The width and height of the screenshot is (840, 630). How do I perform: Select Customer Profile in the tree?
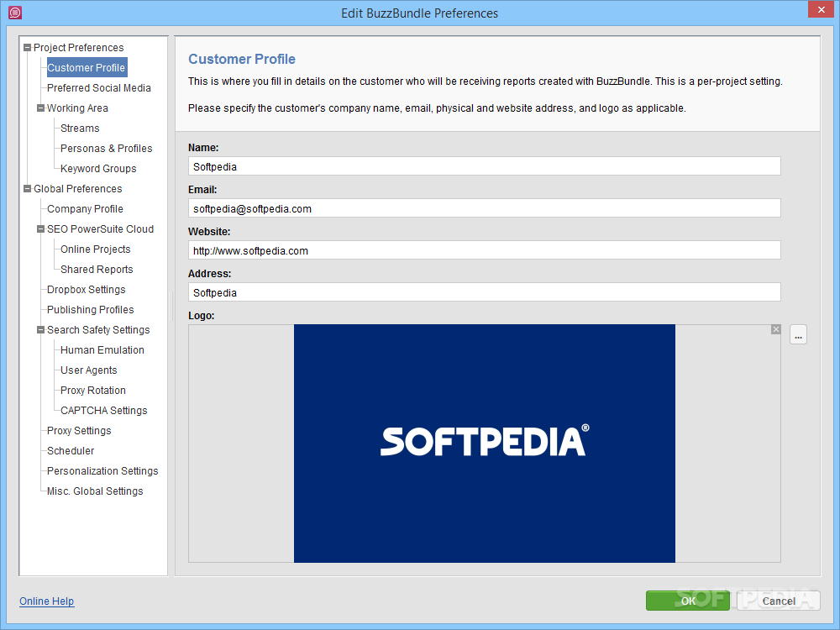pyautogui.click(x=87, y=67)
